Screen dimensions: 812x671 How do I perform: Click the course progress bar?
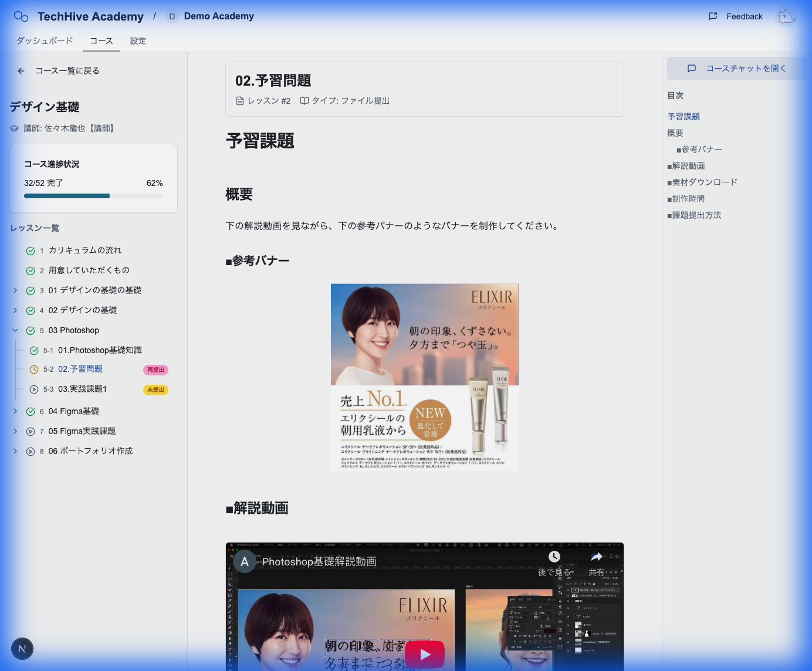pos(93,196)
